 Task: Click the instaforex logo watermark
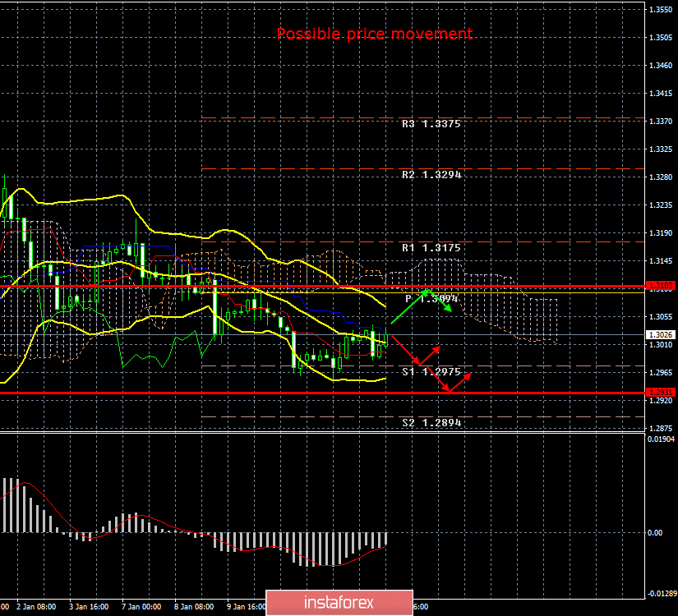[339, 602]
